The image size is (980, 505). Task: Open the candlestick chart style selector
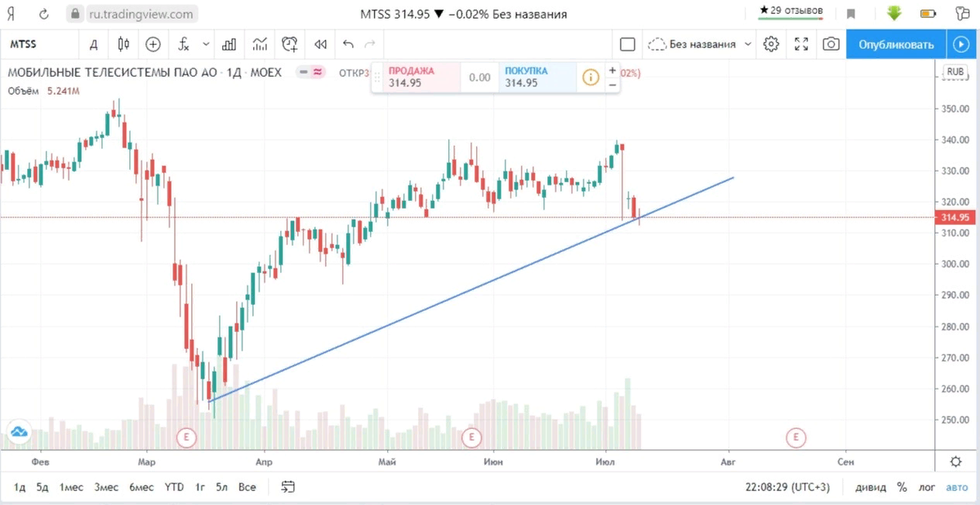(x=123, y=44)
